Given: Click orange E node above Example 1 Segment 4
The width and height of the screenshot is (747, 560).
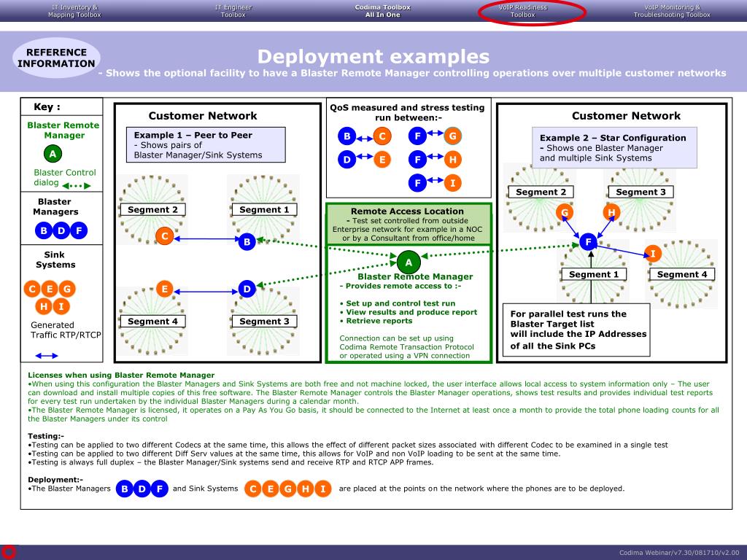Looking at the screenshot, I should point(164,289).
